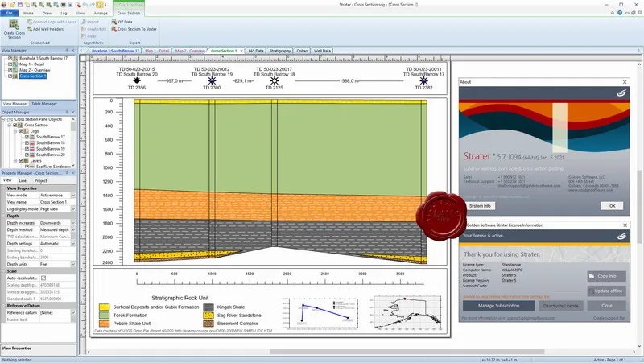The width and height of the screenshot is (644, 363).
Task: Click the Kingak Shale gray legend swatch
Action: (208, 307)
